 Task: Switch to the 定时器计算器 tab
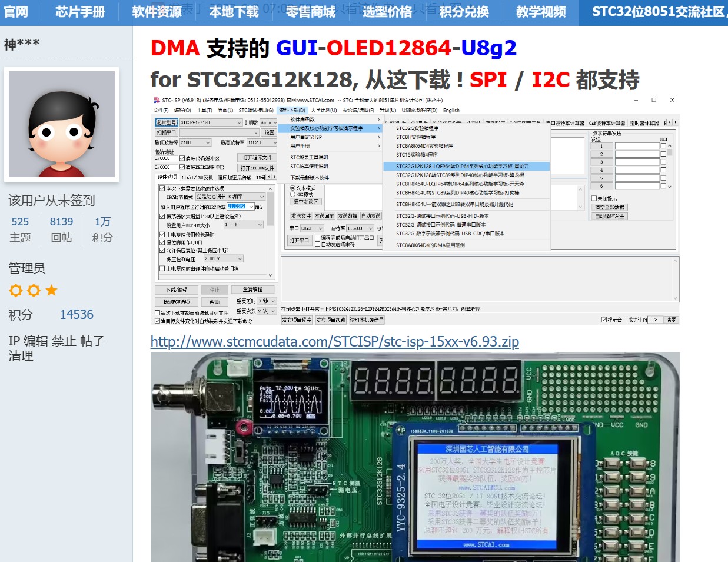(x=644, y=123)
